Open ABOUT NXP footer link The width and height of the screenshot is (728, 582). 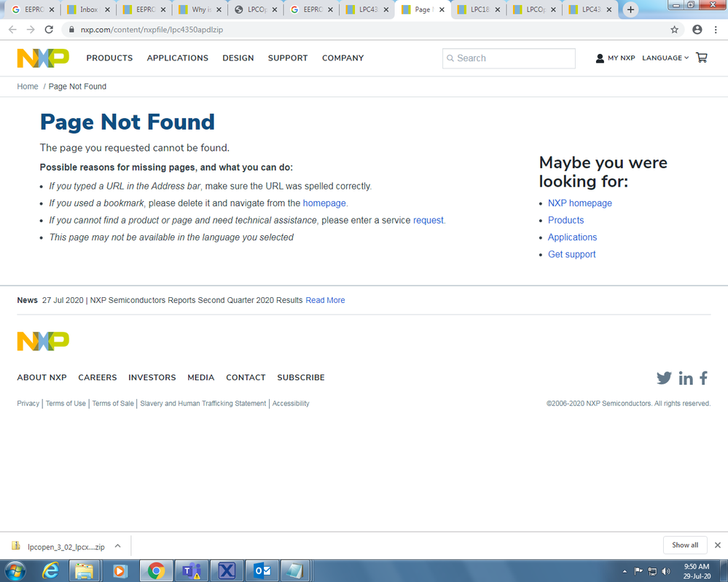coord(42,378)
